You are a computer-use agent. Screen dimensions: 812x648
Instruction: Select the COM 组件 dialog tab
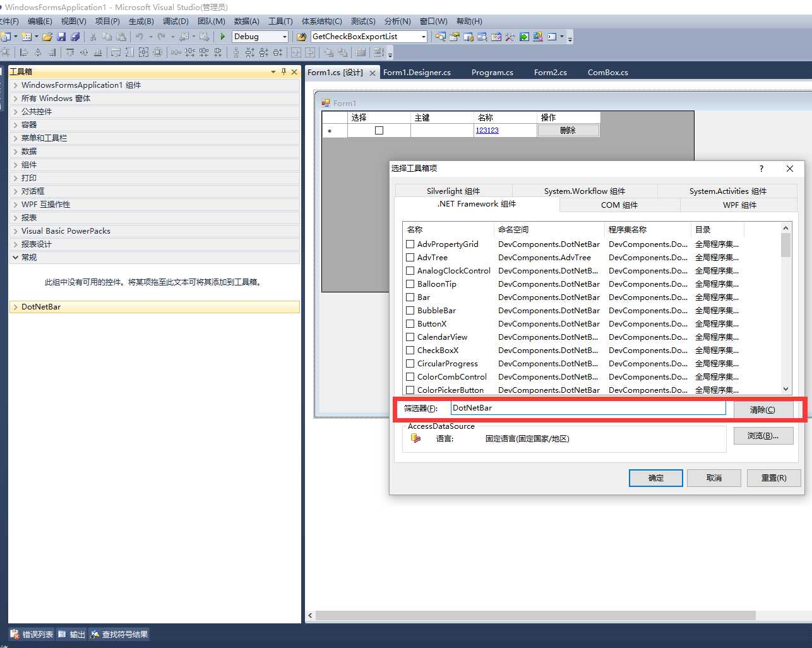pos(619,205)
